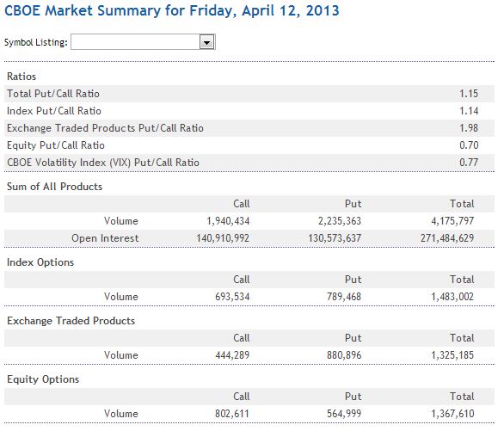Click the Equity Options total 1,367,610
Image resolution: width=504 pixels, height=431 pixels.
(452, 414)
